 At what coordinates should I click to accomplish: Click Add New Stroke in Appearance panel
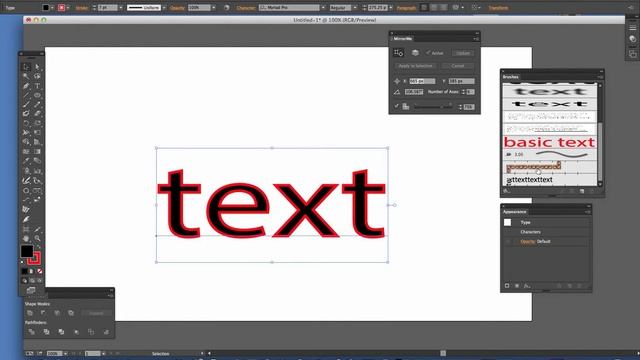(507, 286)
